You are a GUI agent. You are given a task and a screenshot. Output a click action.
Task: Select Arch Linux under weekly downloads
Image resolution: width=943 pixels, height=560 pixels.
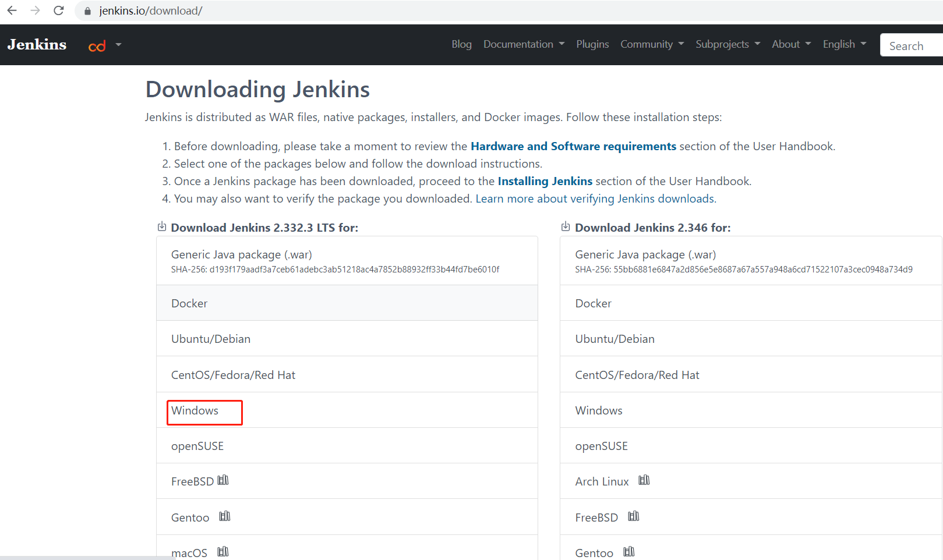point(751,481)
